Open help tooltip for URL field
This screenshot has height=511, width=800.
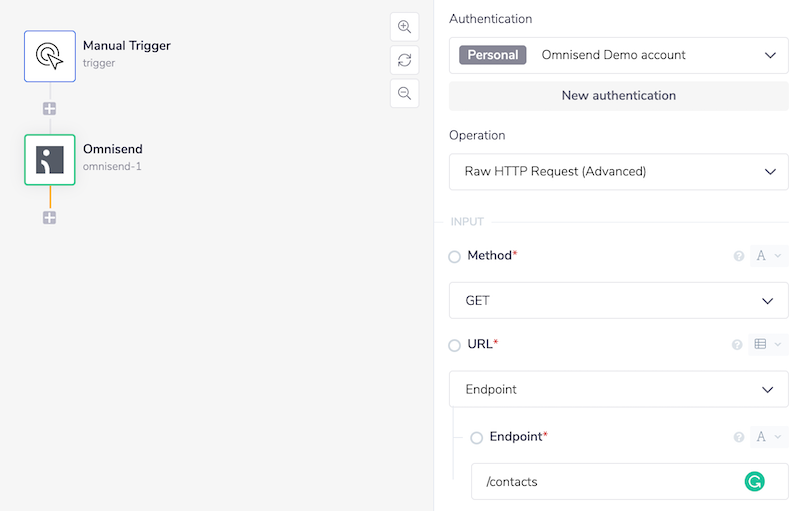pos(737,345)
